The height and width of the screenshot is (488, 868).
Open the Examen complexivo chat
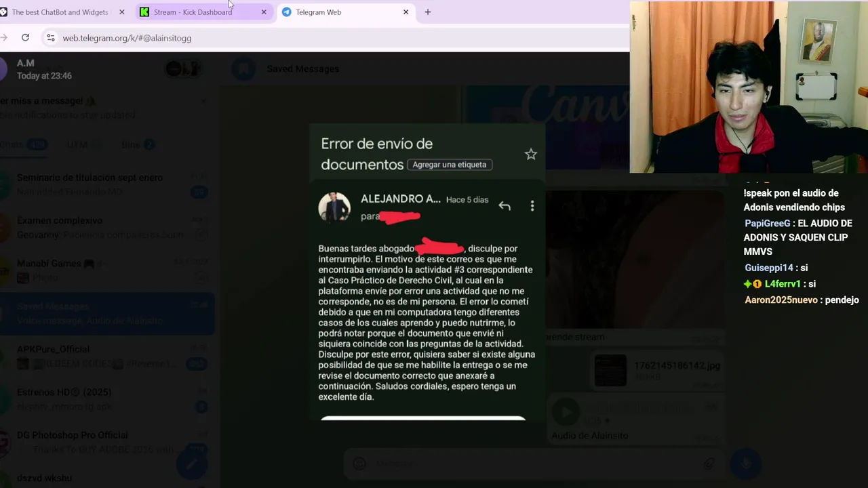tap(107, 227)
